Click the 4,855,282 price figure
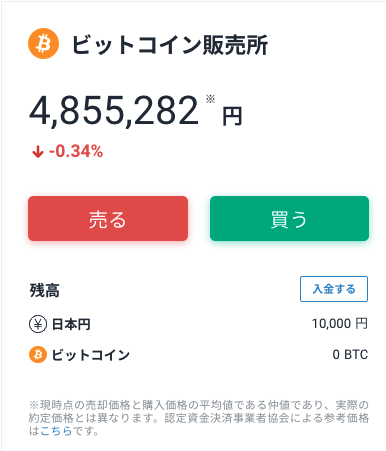The height and width of the screenshot is (451, 386). point(114,110)
